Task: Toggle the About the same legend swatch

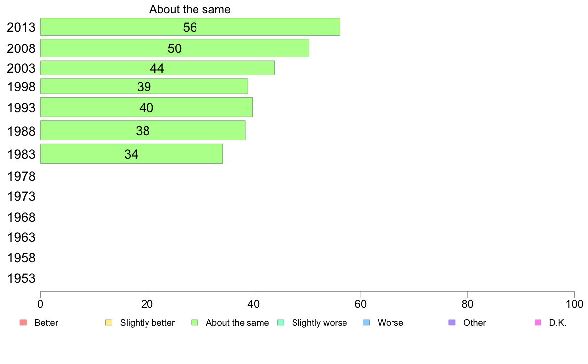Action: (195, 323)
